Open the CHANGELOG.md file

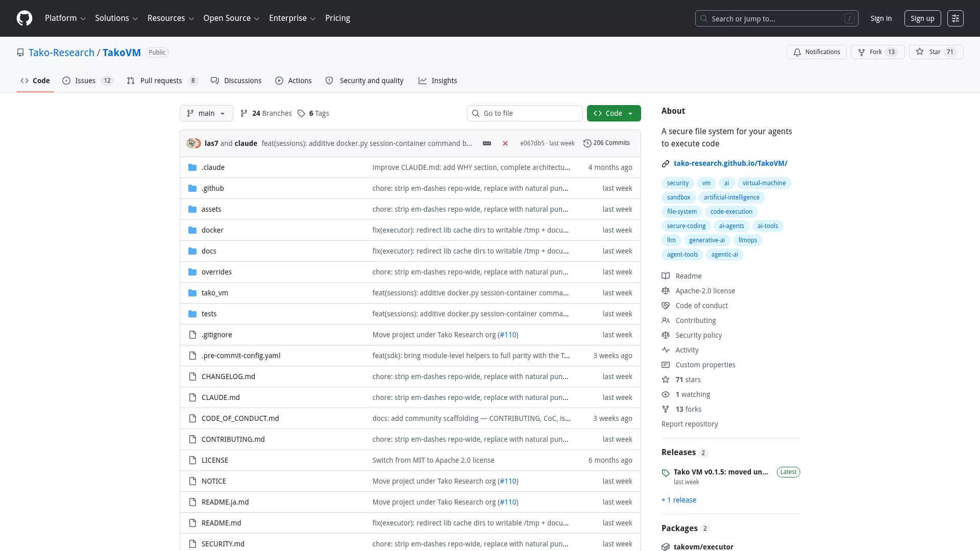[228, 377]
